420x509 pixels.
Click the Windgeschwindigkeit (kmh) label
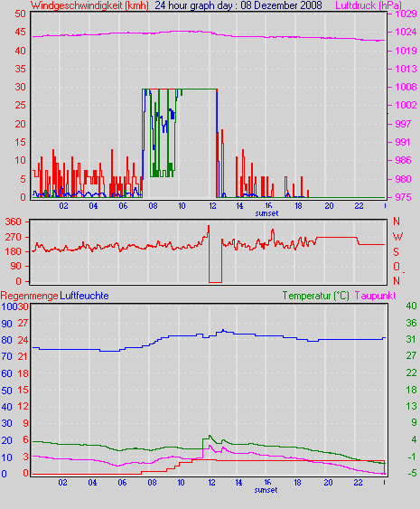click(89, 5)
